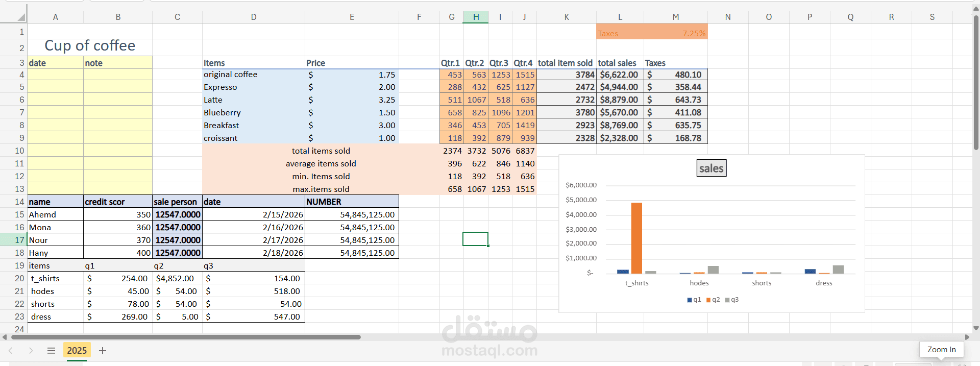980x366 pixels.
Task: Click the 'original coffee' item cell
Action: (254, 75)
